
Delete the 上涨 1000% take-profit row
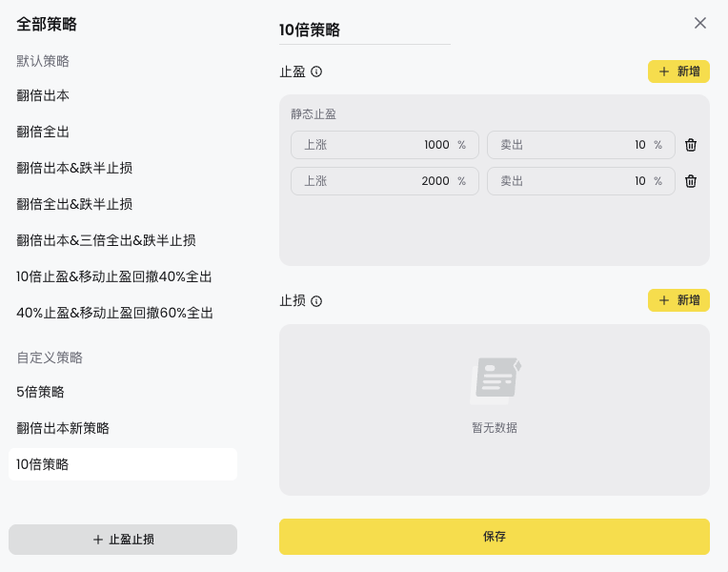pyautogui.click(x=691, y=145)
